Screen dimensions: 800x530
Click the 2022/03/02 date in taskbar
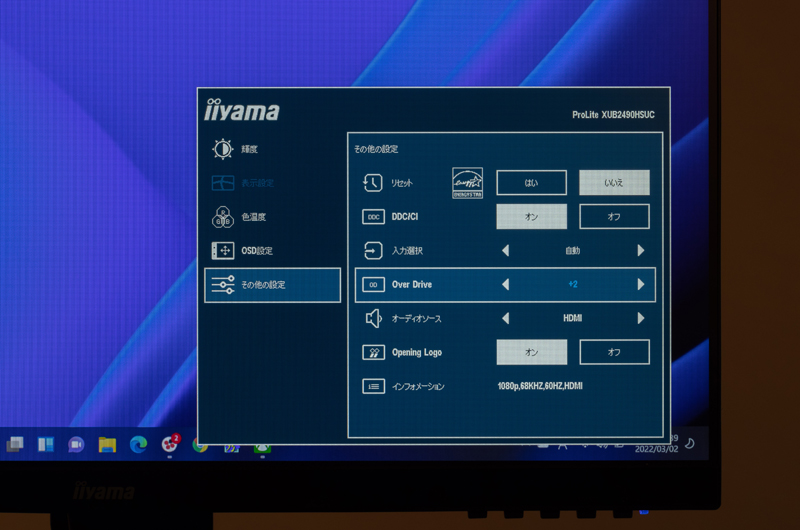point(657,449)
